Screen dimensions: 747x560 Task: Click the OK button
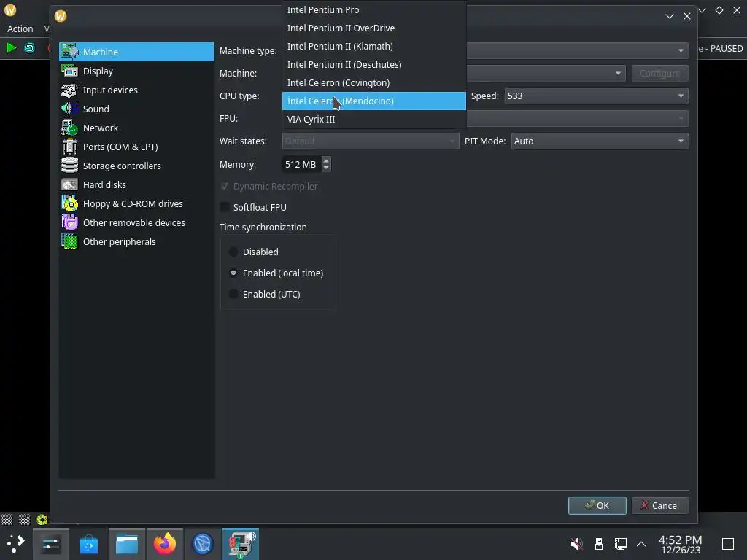point(597,505)
